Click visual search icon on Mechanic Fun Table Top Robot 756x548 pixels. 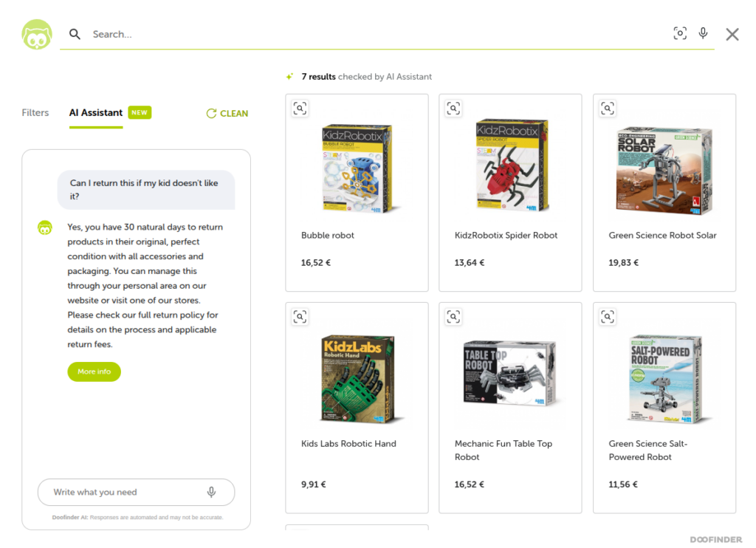453,317
